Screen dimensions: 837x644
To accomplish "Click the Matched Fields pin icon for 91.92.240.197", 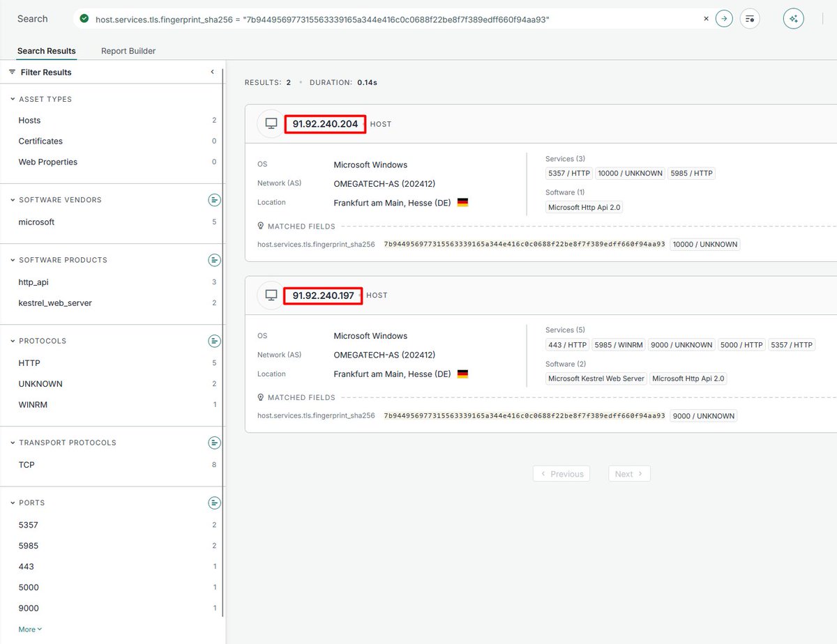I will [261, 397].
